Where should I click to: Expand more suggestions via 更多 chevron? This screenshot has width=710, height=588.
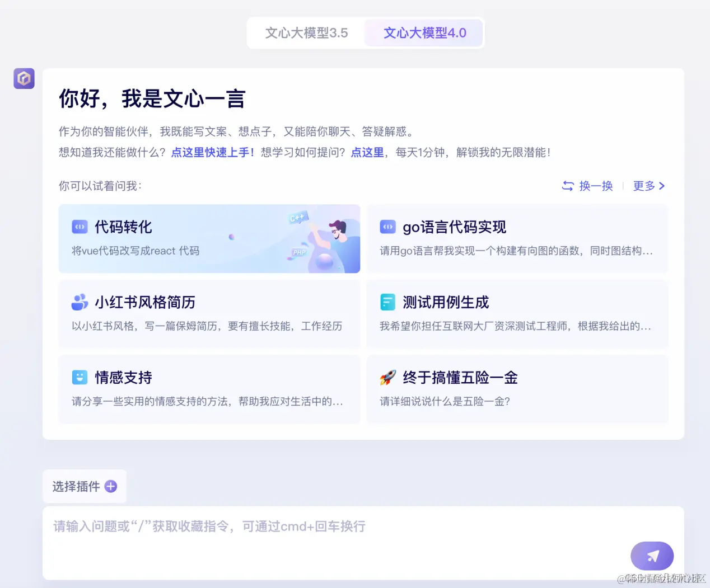(649, 186)
